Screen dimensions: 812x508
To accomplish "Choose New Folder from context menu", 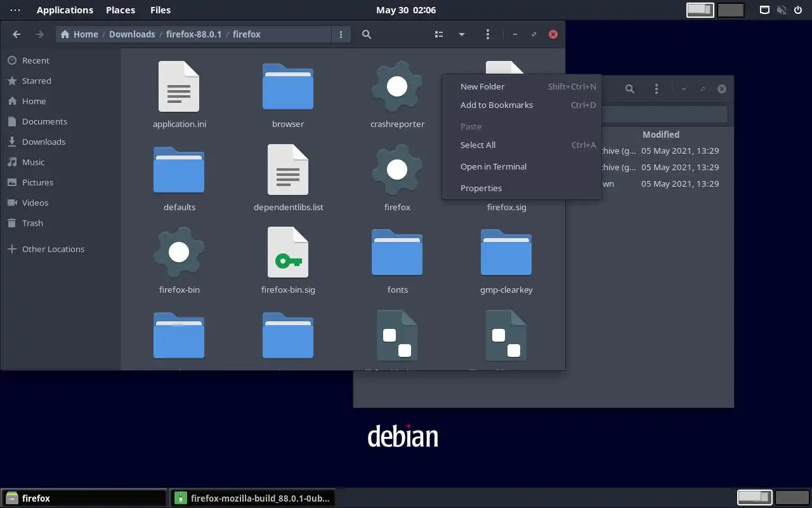I will [x=521, y=86].
